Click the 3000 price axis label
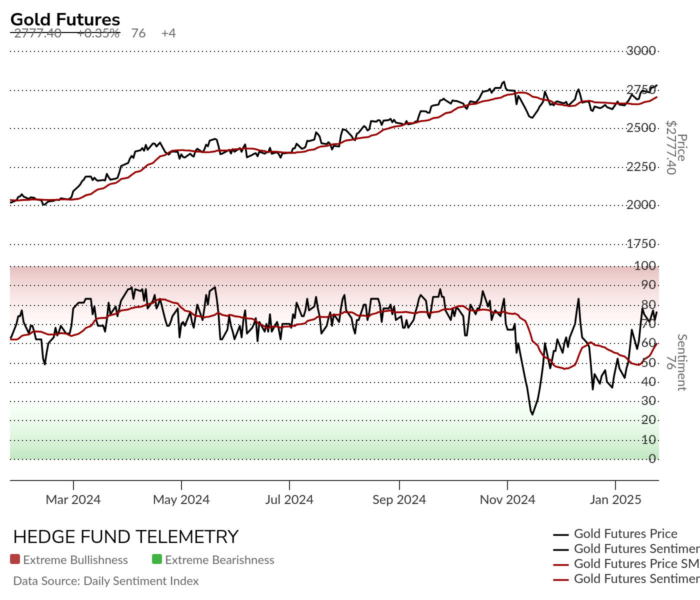The image size is (700, 600). (641, 51)
